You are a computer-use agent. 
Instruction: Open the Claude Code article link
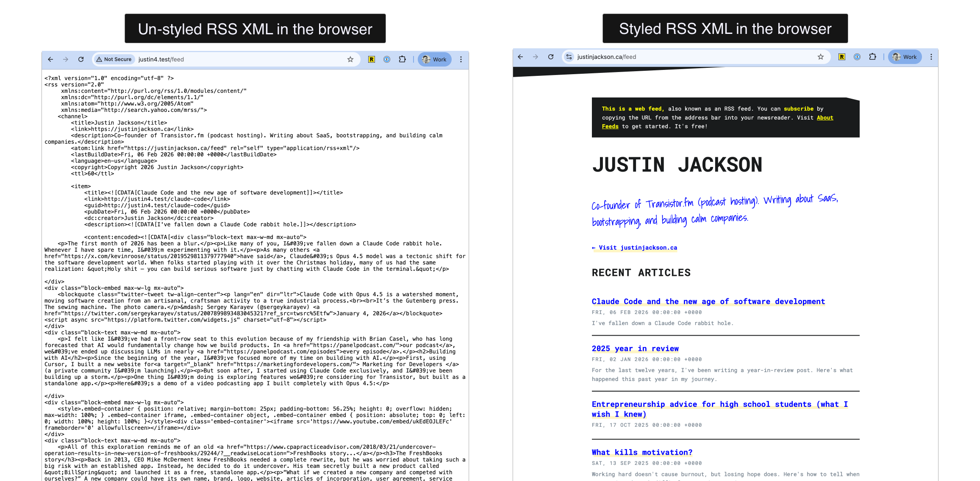pos(708,301)
